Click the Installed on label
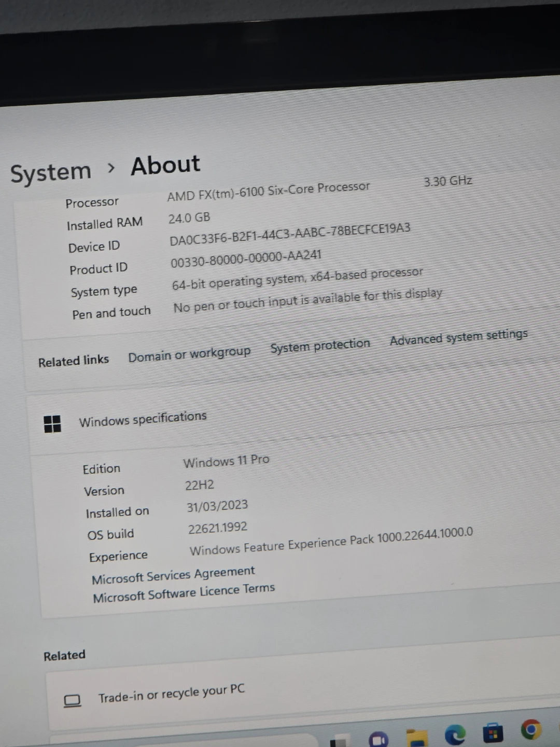The height and width of the screenshot is (747, 560). coord(117,513)
